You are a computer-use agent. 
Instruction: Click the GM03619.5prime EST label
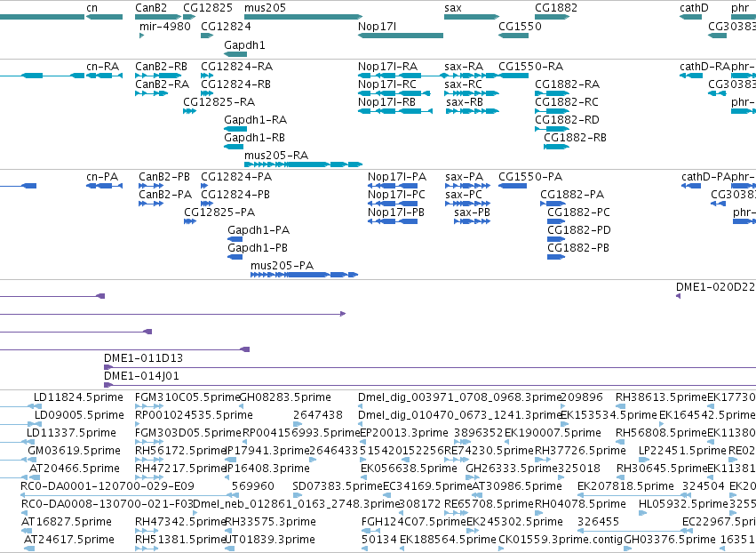pyautogui.click(x=74, y=451)
